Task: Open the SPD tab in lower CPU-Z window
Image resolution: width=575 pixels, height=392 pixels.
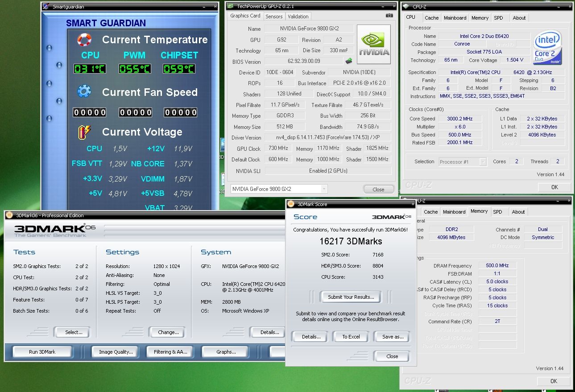Action: [498, 212]
